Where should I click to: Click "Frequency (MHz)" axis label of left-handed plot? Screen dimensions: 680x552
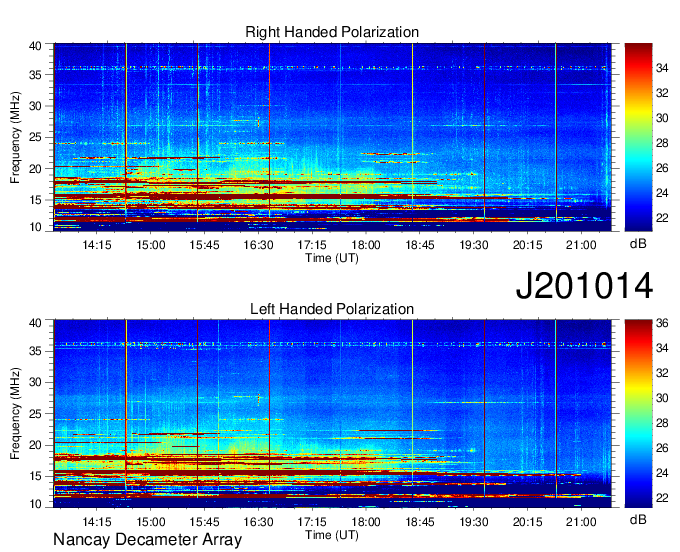15,414
